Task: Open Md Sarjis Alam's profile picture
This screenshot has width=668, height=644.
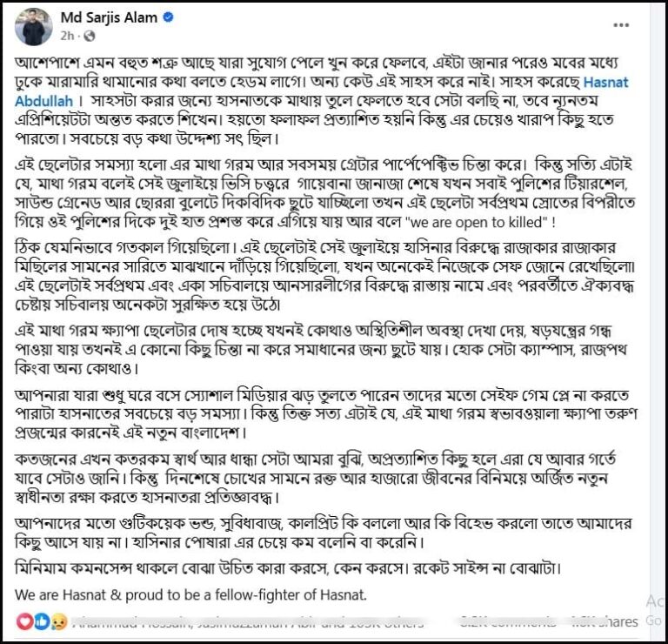Action: point(33,26)
